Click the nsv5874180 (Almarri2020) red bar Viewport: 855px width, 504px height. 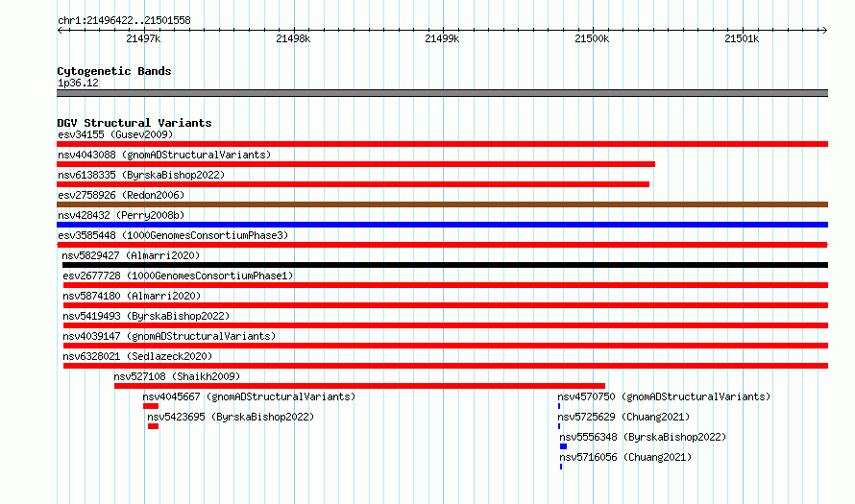[446, 305]
